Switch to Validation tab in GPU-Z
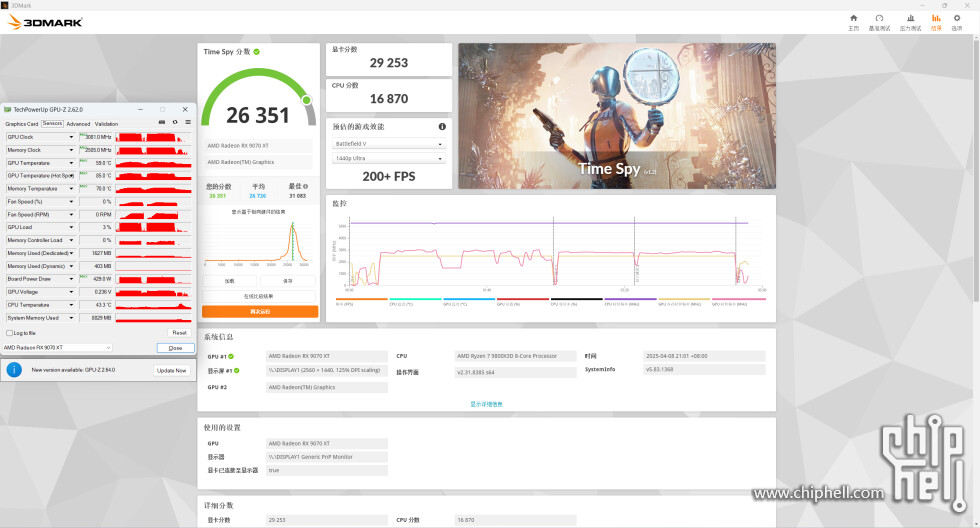 (x=106, y=124)
